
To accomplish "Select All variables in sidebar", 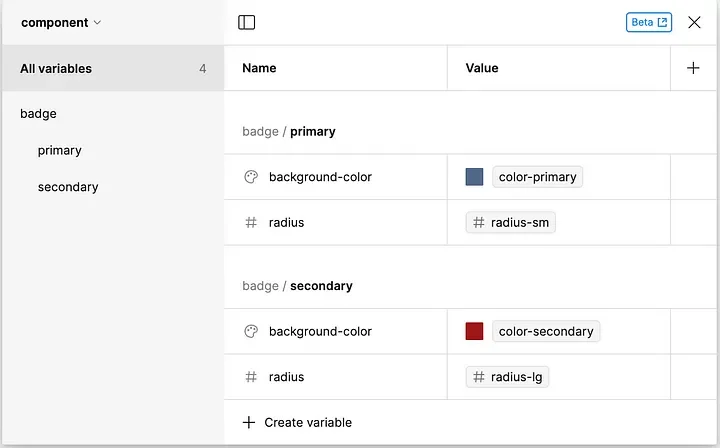I will point(112,68).
